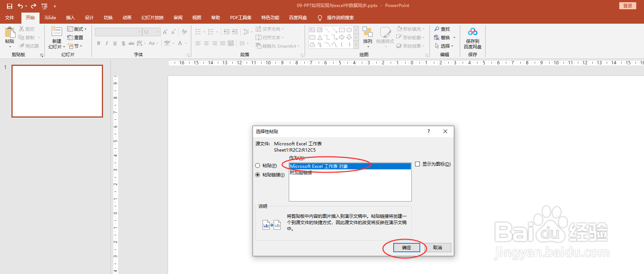
Task: Open the Section dropdown
Action: coord(75,46)
